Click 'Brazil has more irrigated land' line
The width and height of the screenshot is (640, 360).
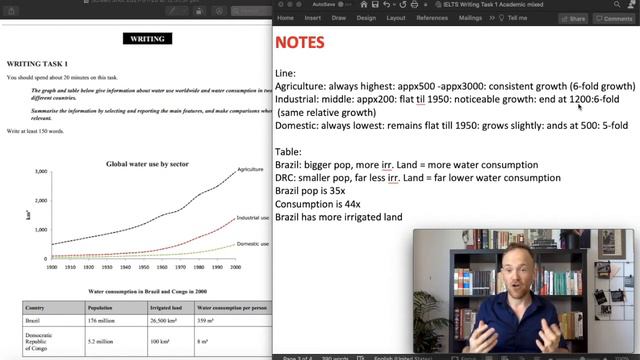tap(339, 217)
